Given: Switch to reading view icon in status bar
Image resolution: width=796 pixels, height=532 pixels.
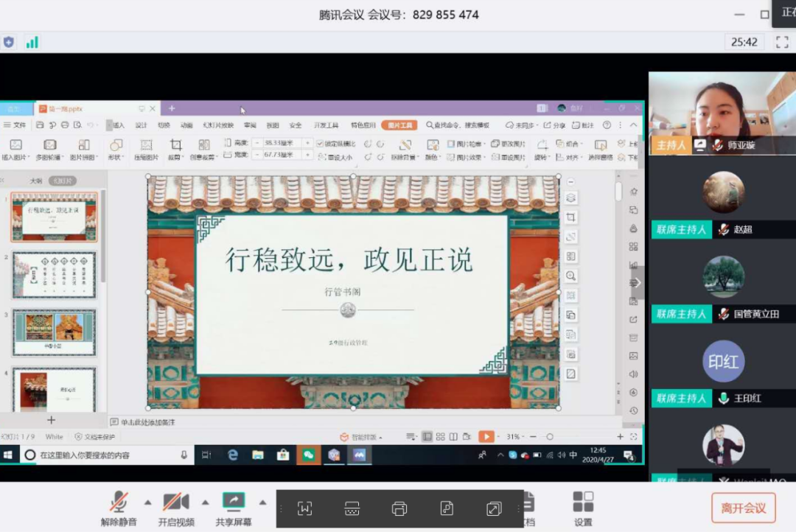Looking at the screenshot, I should pyautogui.click(x=453, y=436).
